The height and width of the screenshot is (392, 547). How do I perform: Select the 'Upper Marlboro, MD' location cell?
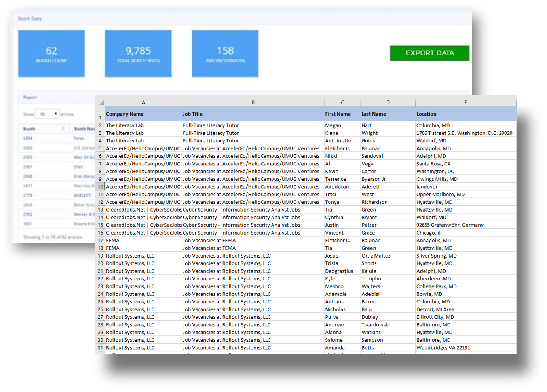click(x=466, y=195)
